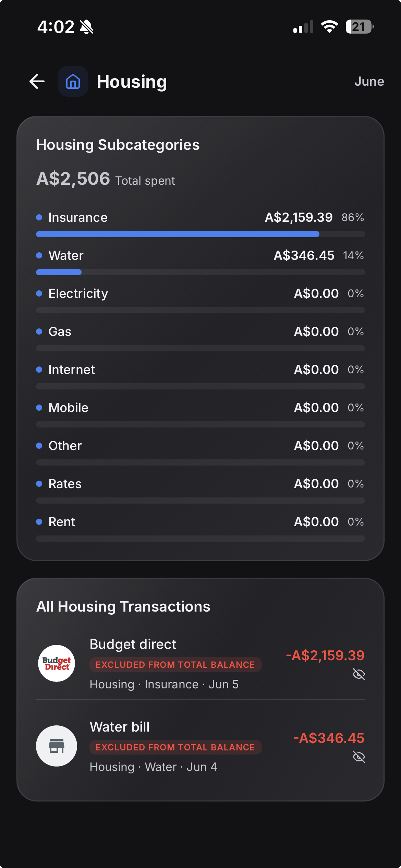Tap the Water bill store icon

57,746
